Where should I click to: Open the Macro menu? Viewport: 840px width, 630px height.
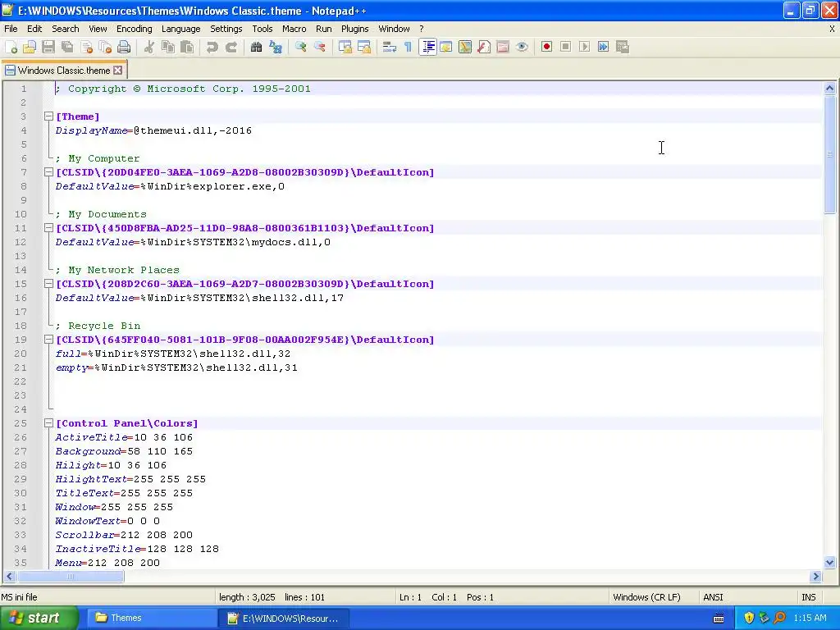[x=294, y=29]
